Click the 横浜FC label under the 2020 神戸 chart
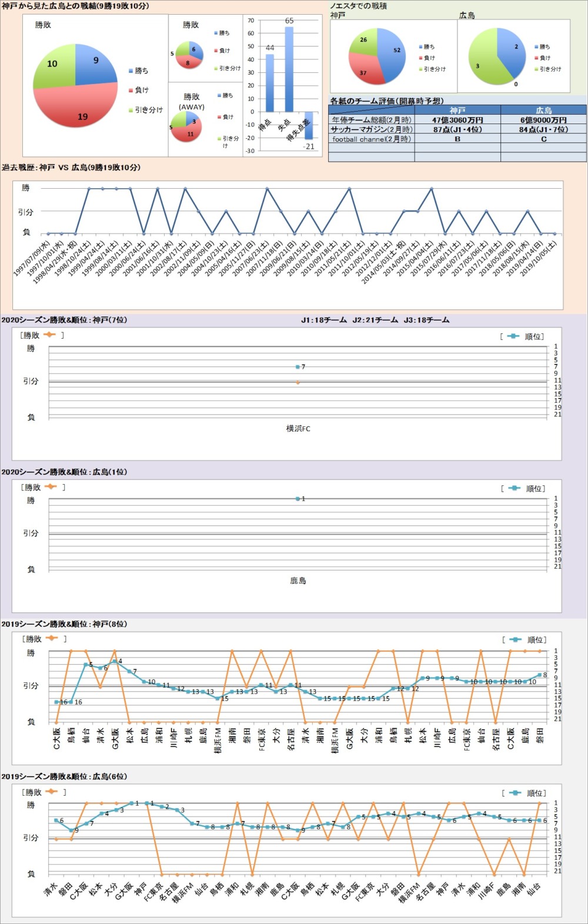 point(298,429)
